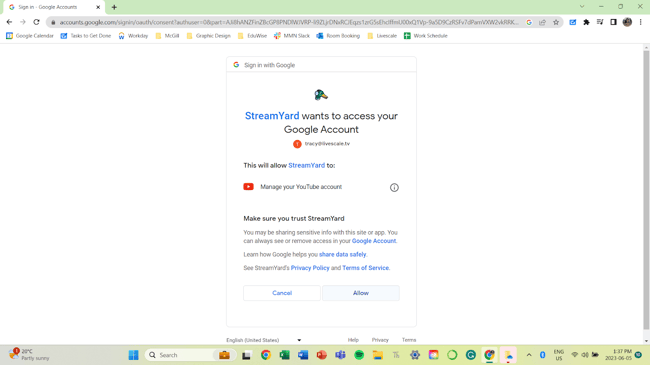
Task: Open the Chrome three-dot menu
Action: point(641,22)
